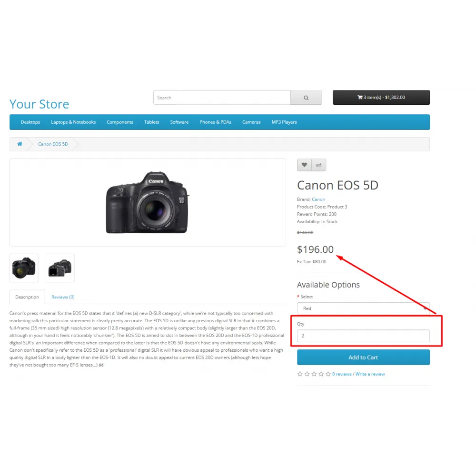Screen dimensions: 476x476
Task: Click the Add to Cart button
Action: pyautogui.click(x=363, y=357)
